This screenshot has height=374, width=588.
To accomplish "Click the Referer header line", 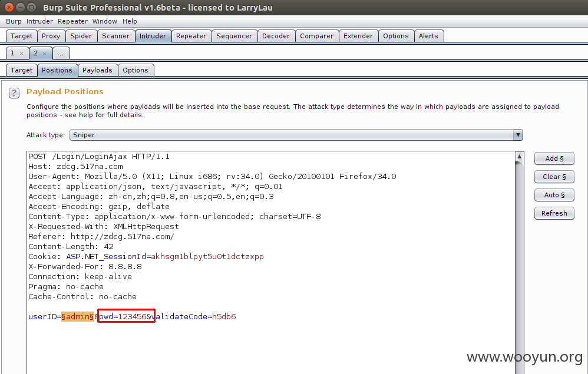I will (x=101, y=237).
